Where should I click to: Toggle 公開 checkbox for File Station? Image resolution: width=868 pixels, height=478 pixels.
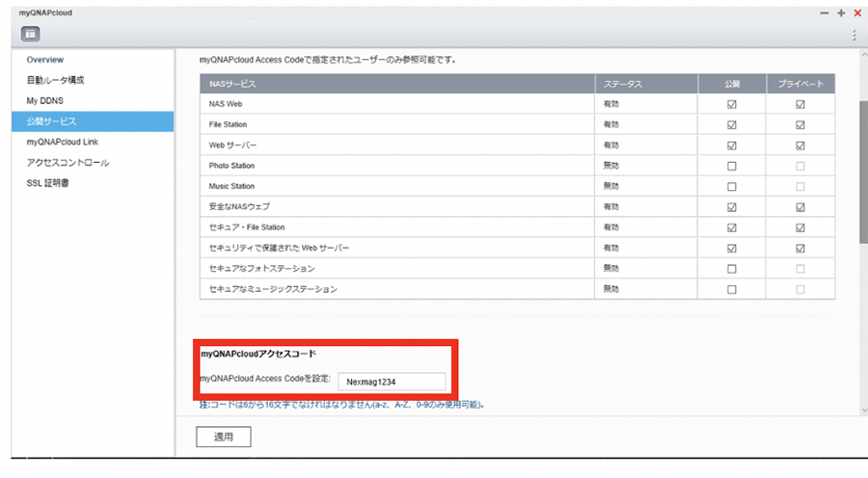click(x=732, y=125)
